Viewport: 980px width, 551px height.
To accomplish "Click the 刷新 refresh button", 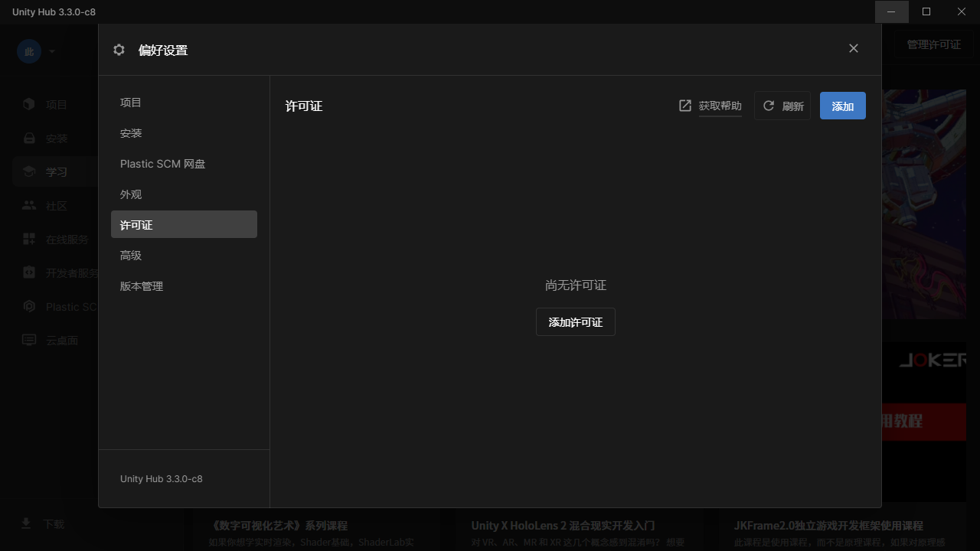I will pos(782,106).
